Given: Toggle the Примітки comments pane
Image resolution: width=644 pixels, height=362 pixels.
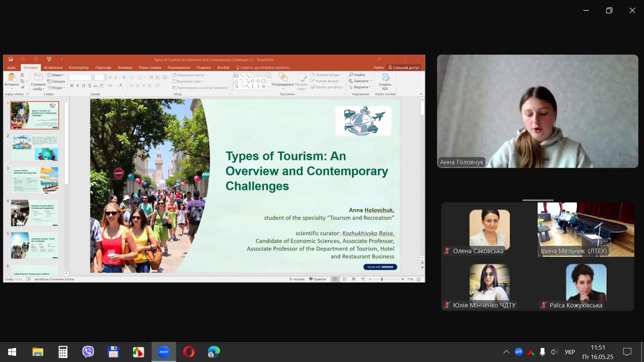Looking at the screenshot, I should 318,279.
